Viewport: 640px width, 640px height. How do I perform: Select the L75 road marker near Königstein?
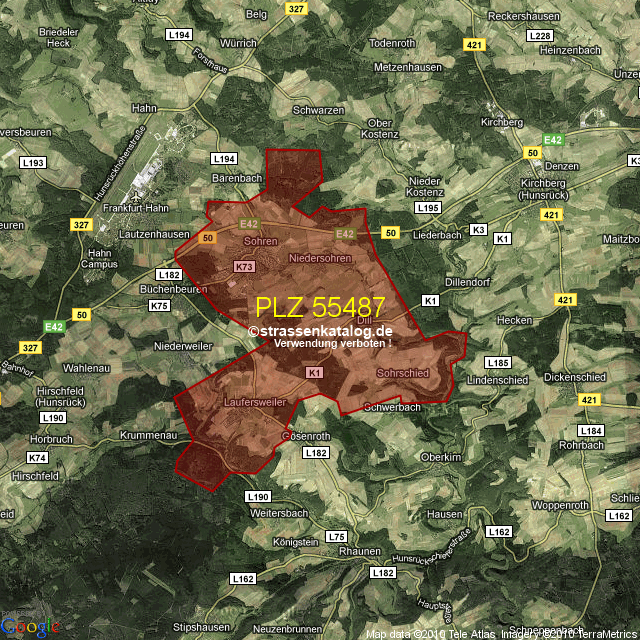[x=336, y=537]
